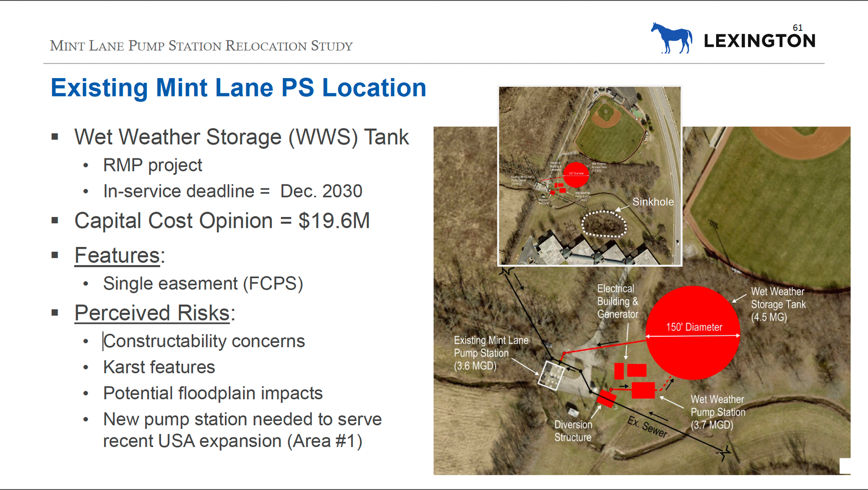
Task: Click the Ex. Sewer label on map
Action: tap(647, 427)
